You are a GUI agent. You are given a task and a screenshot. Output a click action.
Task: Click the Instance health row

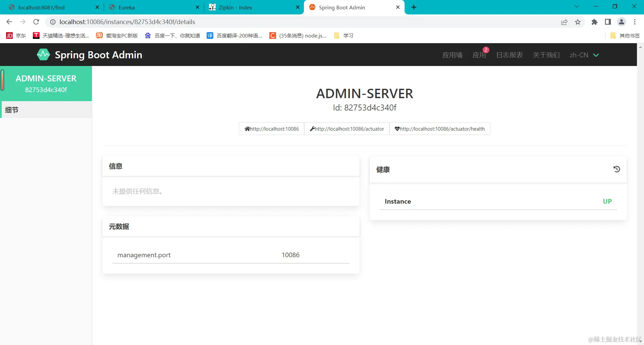[498, 201]
